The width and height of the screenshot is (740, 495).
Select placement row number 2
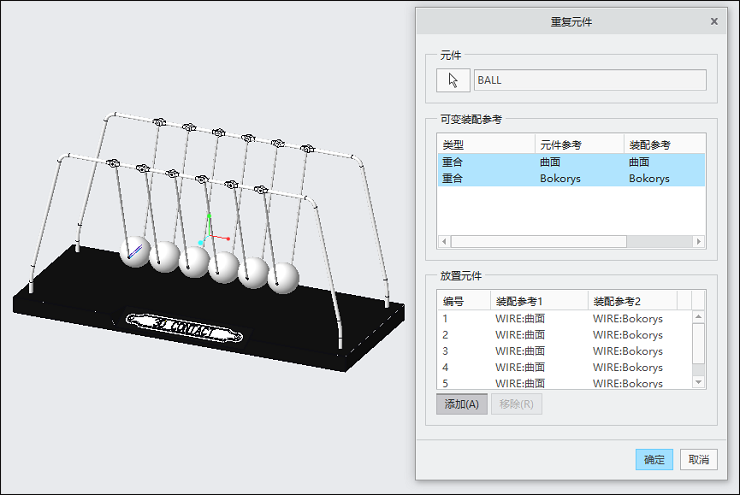coord(565,335)
